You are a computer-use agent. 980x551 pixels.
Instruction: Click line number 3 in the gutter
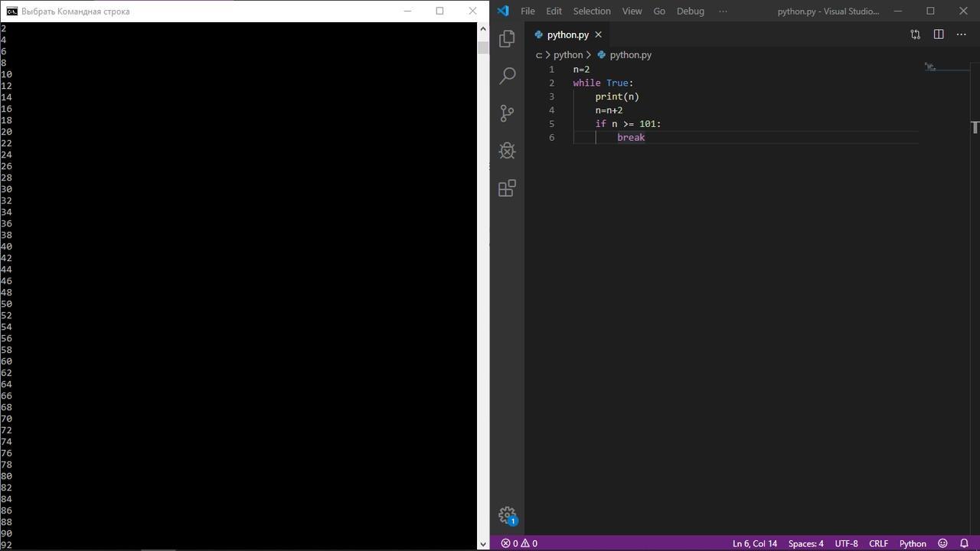pyautogui.click(x=551, y=96)
